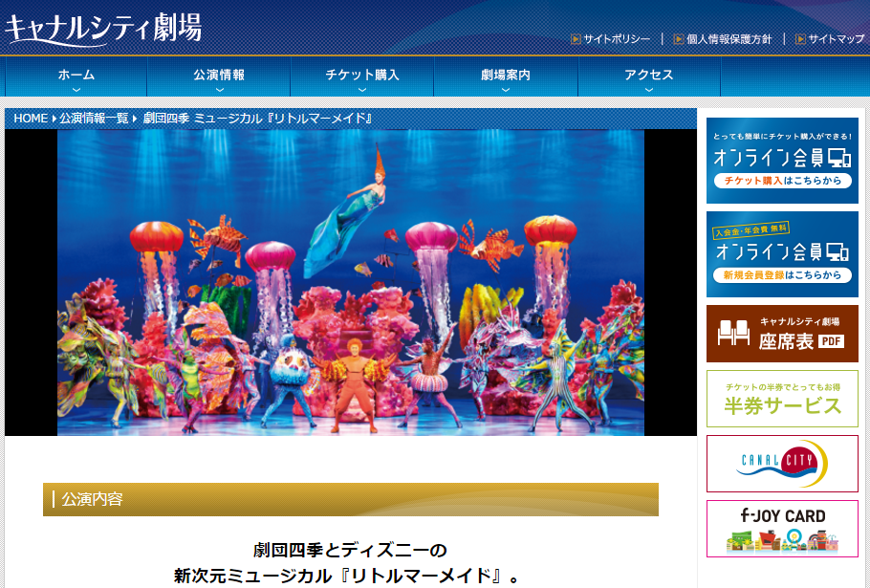Expand the chevron under チケット購入
This screenshot has height=588, width=870.
[362, 90]
